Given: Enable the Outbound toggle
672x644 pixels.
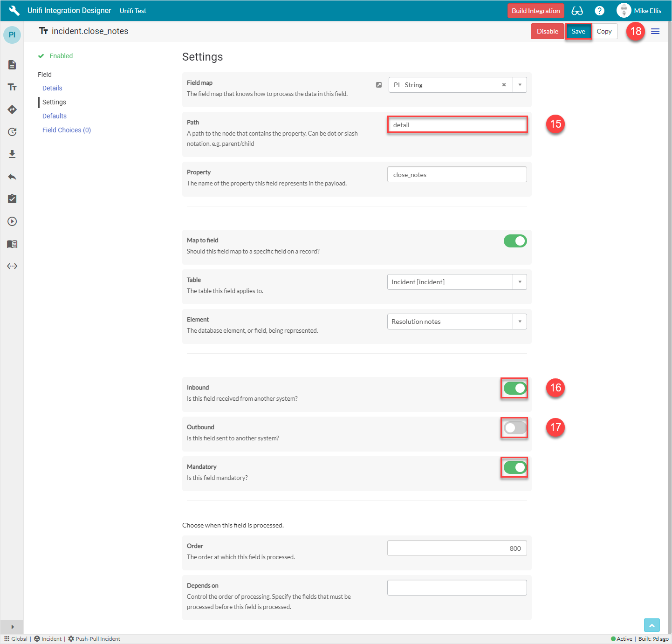Looking at the screenshot, I should [515, 428].
